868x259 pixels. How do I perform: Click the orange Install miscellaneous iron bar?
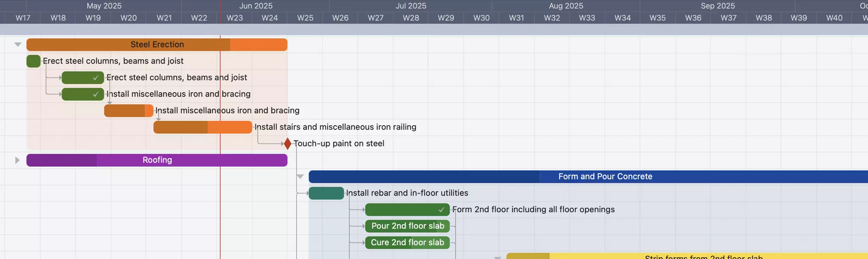(128, 111)
